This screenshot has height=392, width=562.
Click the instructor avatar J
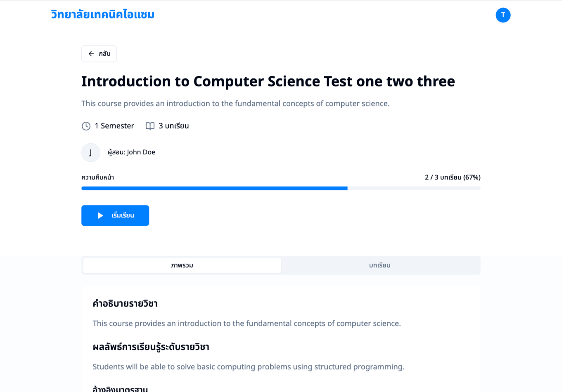[x=91, y=152]
